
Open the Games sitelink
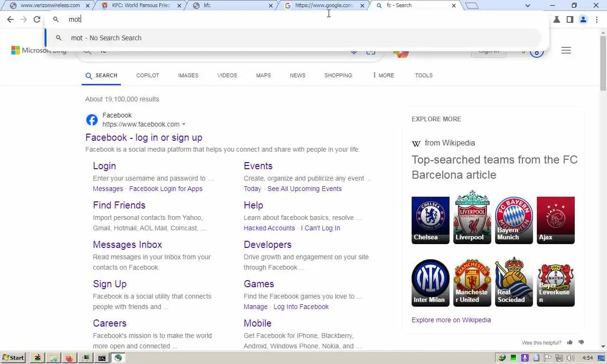pyautogui.click(x=259, y=284)
